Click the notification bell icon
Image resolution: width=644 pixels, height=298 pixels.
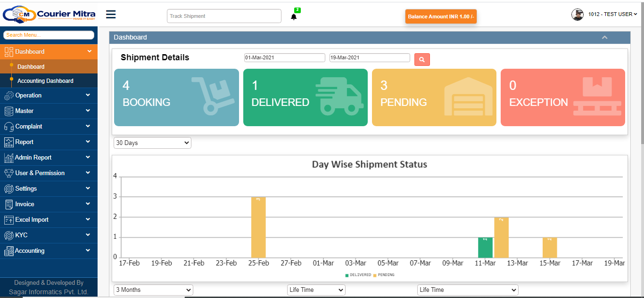(294, 16)
